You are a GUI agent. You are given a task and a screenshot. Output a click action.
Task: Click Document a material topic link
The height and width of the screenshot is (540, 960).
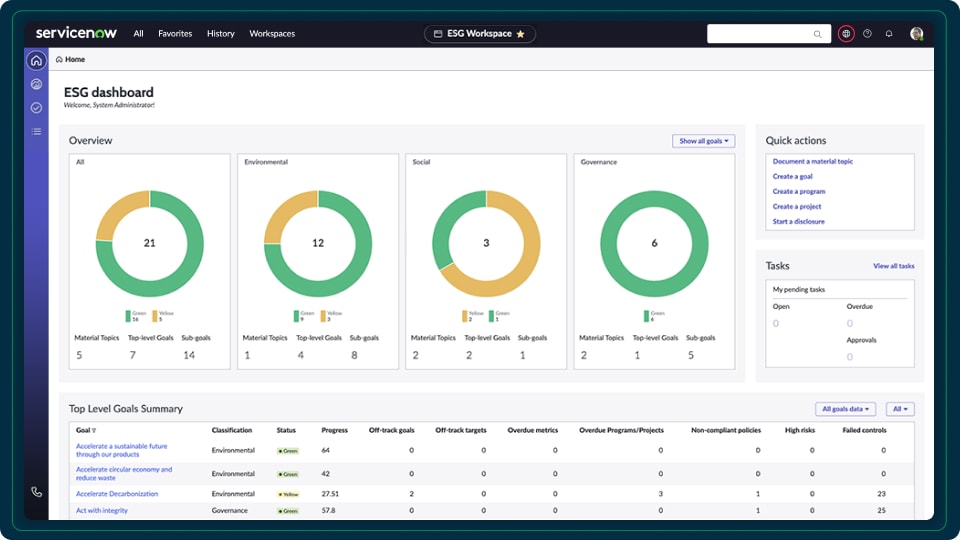click(813, 161)
